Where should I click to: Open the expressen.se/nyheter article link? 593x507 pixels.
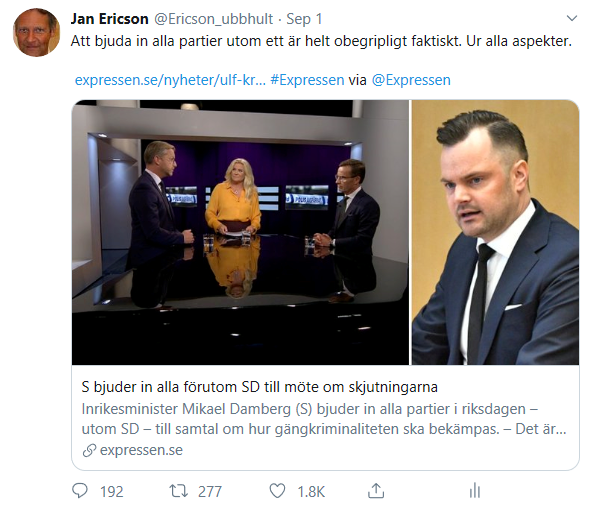[x=170, y=80]
